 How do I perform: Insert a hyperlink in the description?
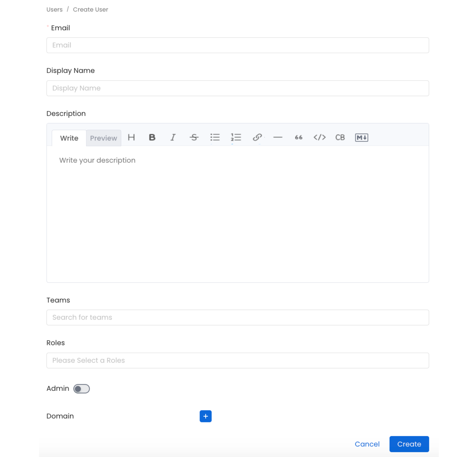pos(257,138)
